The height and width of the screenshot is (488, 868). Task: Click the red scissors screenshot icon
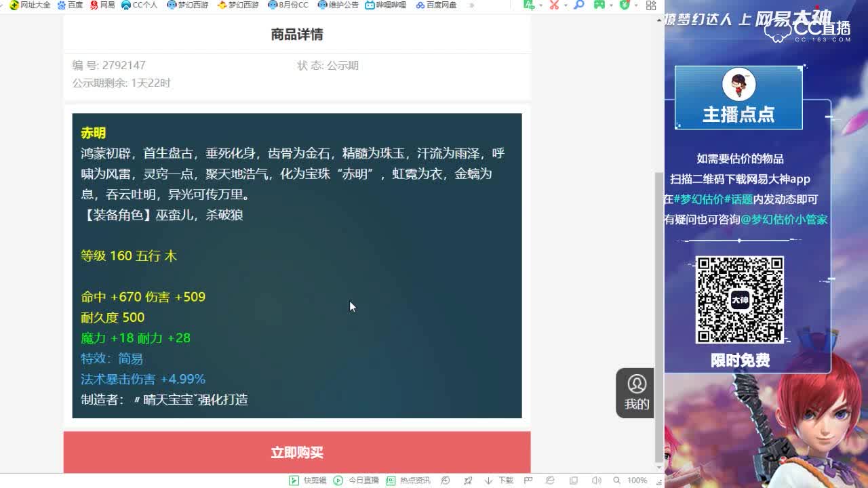click(x=554, y=5)
